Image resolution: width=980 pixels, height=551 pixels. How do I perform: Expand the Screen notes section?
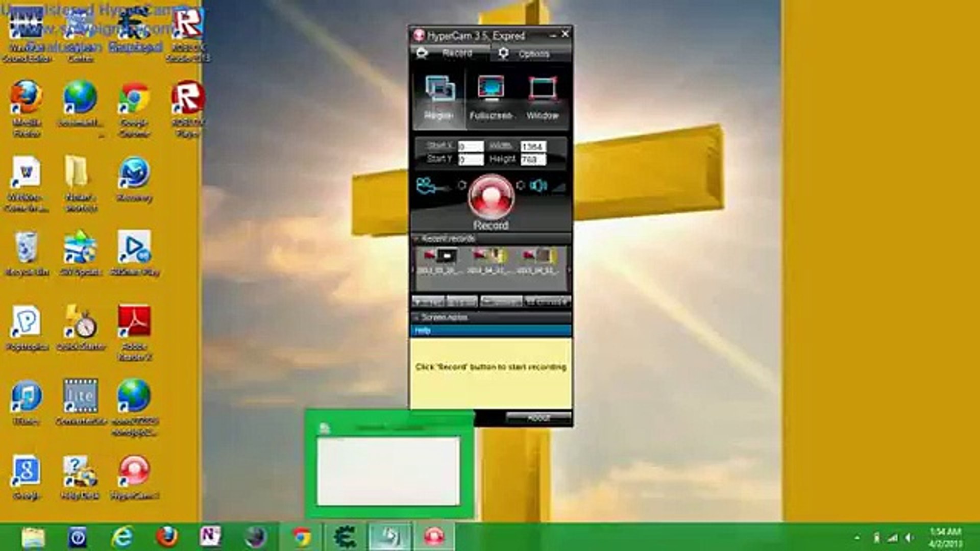point(416,317)
